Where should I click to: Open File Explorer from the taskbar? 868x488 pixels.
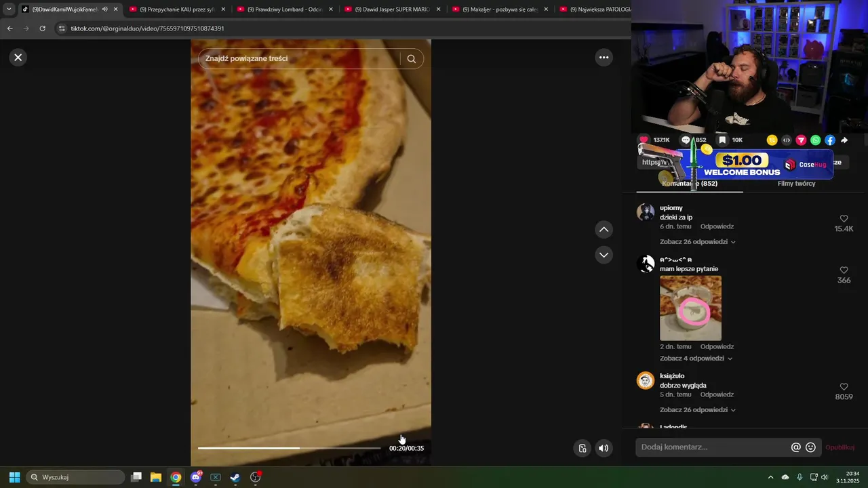point(155,477)
